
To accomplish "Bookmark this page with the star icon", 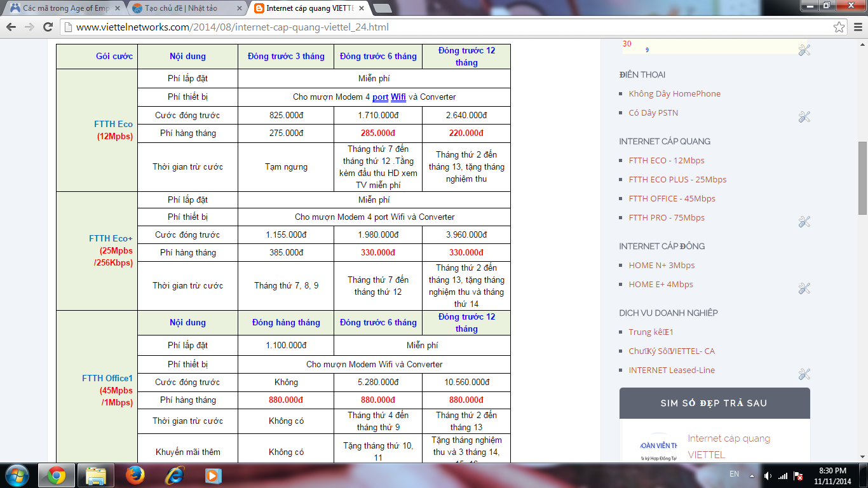I will coord(839,27).
